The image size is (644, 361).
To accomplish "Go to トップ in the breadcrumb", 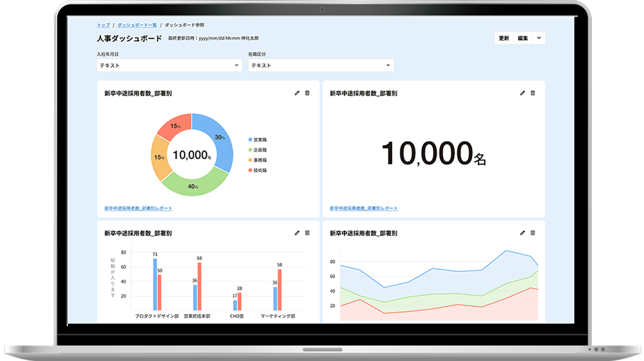I will click(103, 24).
